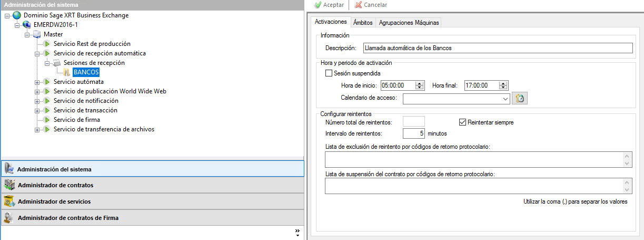Click the Sesiones de recepción folder icon
The width and height of the screenshot is (644, 240).
[x=57, y=63]
